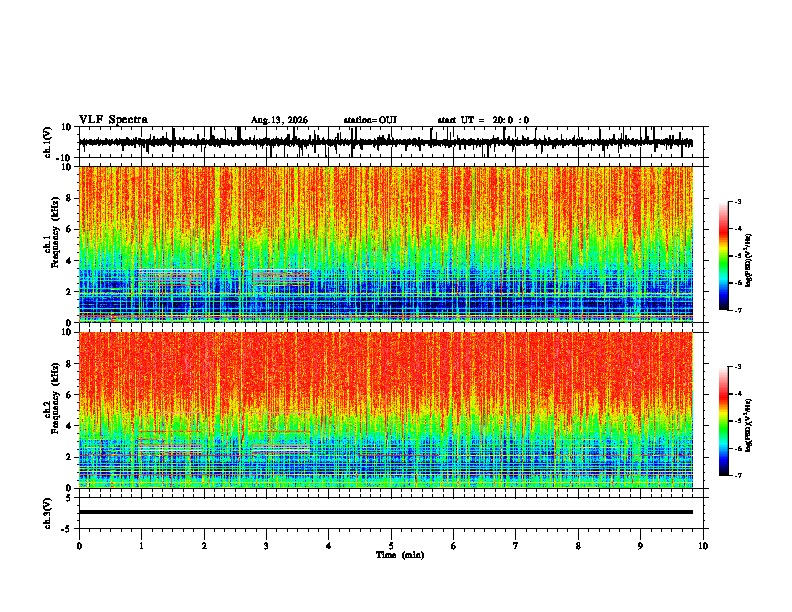Click the "5" tick label on time axis
The width and height of the screenshot is (792, 612).
click(391, 546)
